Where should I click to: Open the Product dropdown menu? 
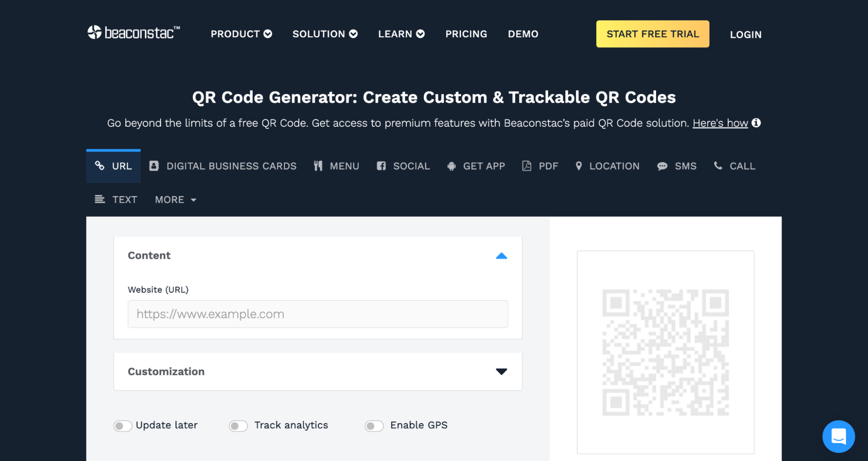241,34
